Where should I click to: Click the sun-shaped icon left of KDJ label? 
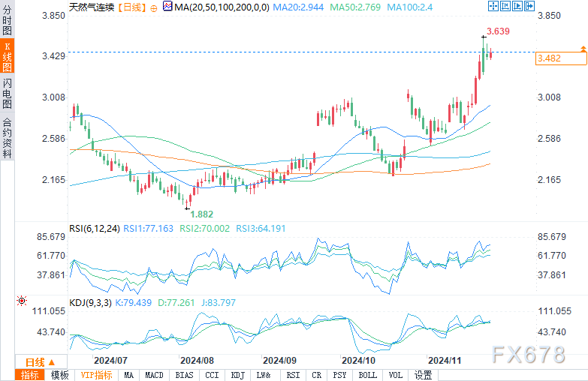click(23, 301)
